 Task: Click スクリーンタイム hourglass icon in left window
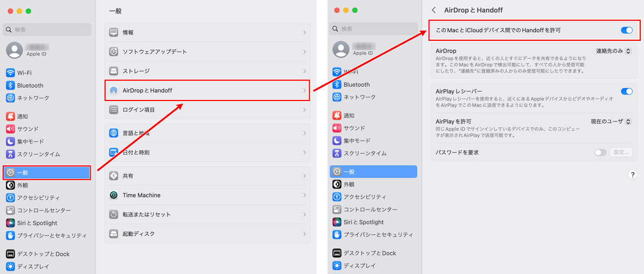10,154
